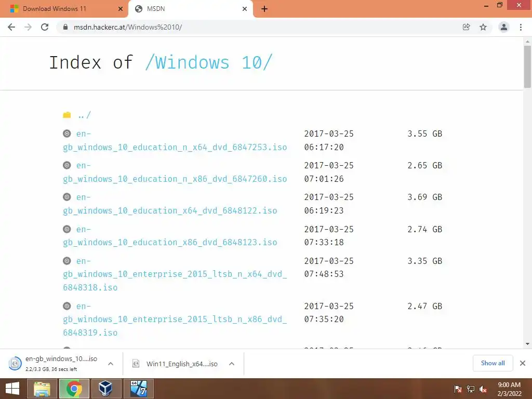Image resolution: width=532 pixels, height=399 pixels.
Task: Click the forward navigation arrow
Action: [x=28, y=27]
